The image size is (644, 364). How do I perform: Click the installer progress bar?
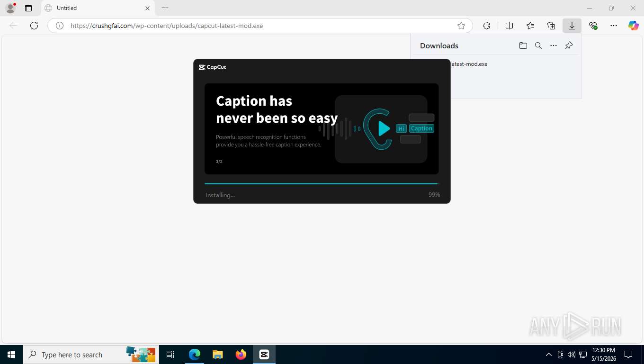click(322, 183)
